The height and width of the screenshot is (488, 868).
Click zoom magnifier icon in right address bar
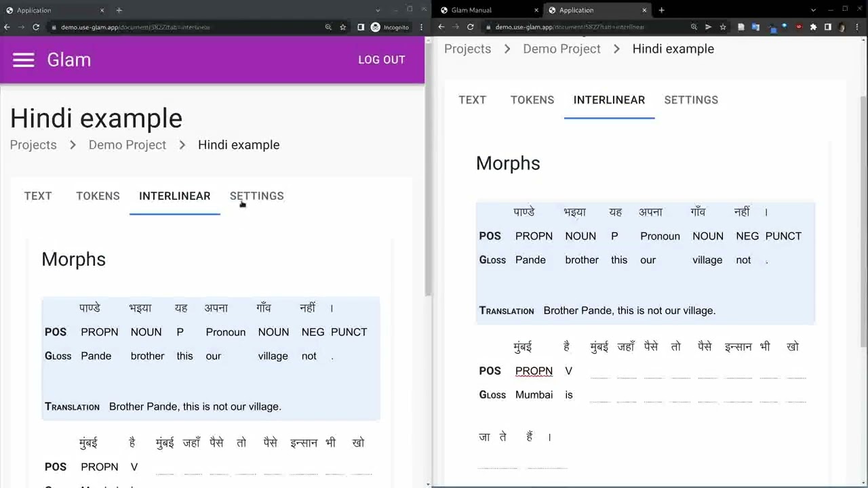tap(694, 27)
